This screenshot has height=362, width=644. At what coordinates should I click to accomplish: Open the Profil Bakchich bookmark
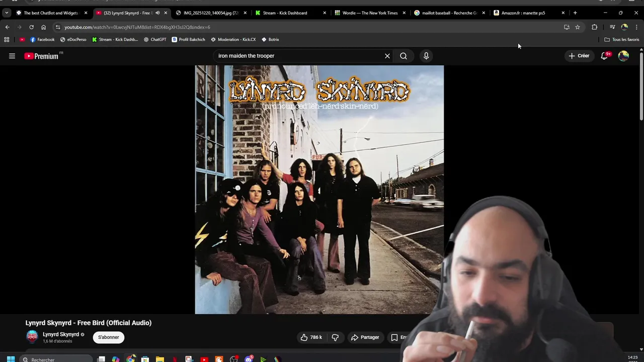[x=188, y=39]
